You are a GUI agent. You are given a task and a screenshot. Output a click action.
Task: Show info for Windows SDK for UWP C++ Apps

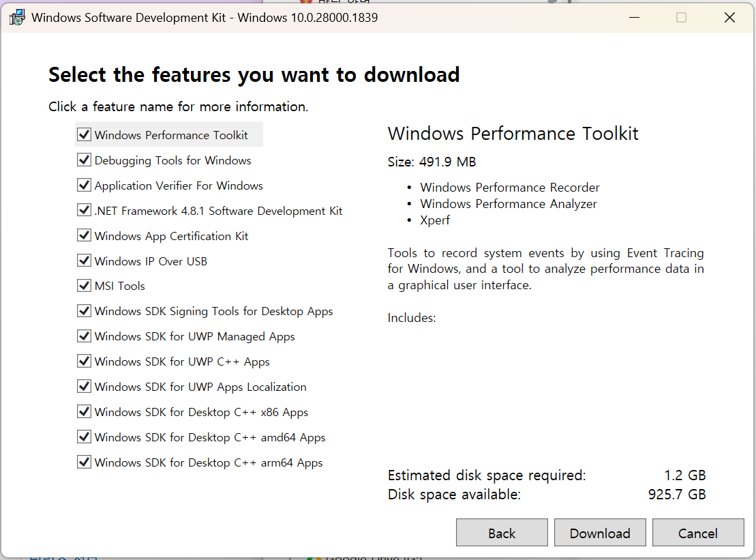click(x=182, y=362)
